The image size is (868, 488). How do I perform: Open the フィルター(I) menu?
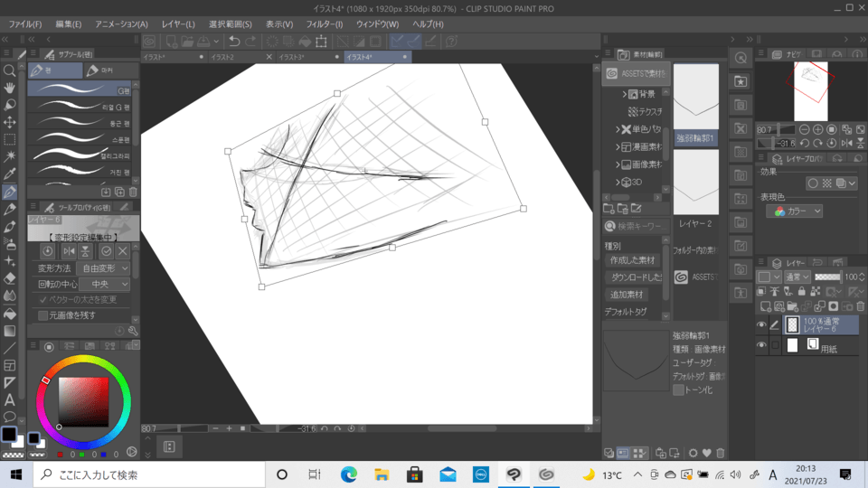coord(325,24)
